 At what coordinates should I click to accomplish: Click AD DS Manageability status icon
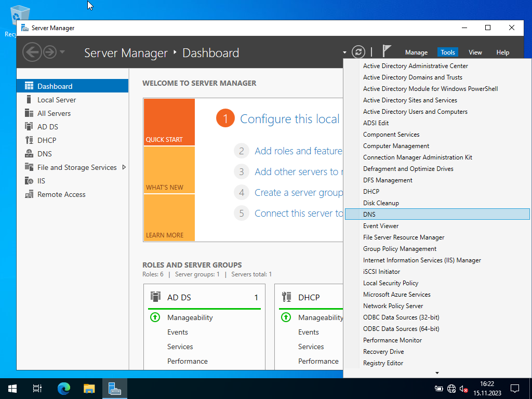coord(155,317)
